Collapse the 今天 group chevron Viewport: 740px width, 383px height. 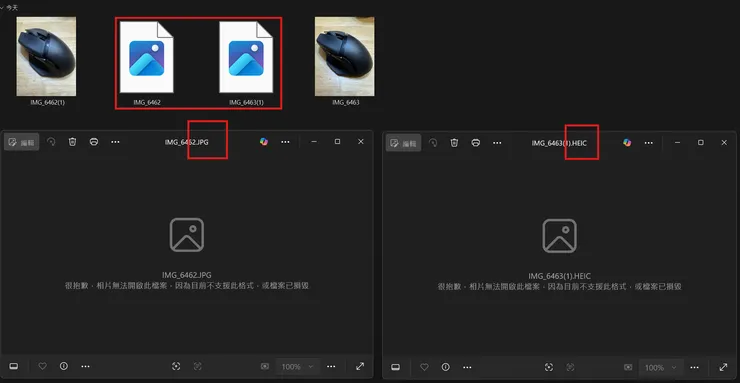[x=2, y=8]
